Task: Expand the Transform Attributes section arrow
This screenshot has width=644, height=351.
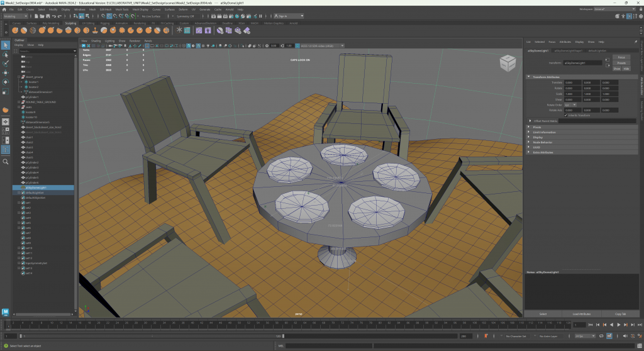Action: pos(528,77)
